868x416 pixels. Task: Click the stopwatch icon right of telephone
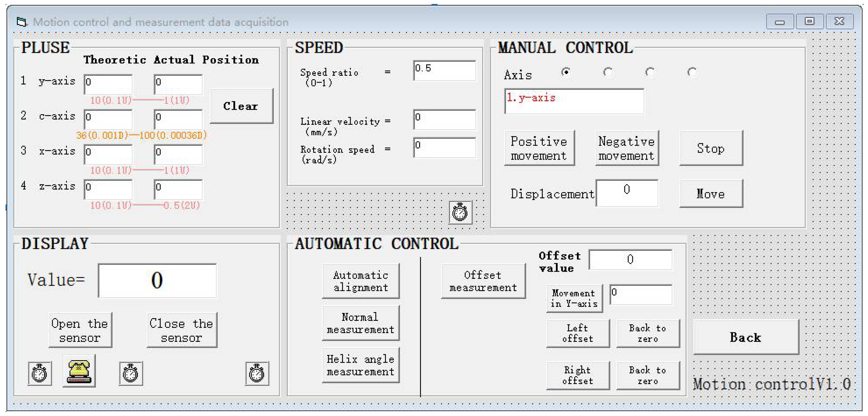(x=131, y=373)
